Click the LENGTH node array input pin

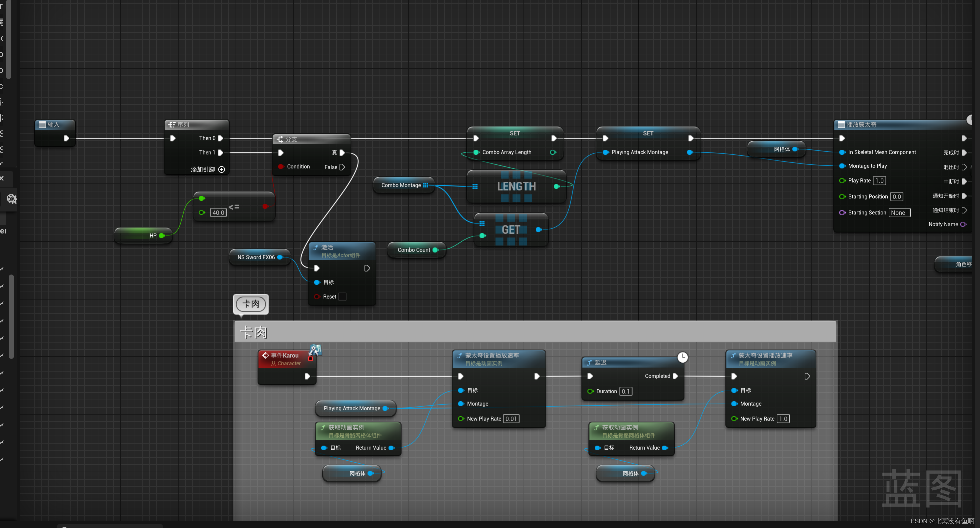(475, 186)
